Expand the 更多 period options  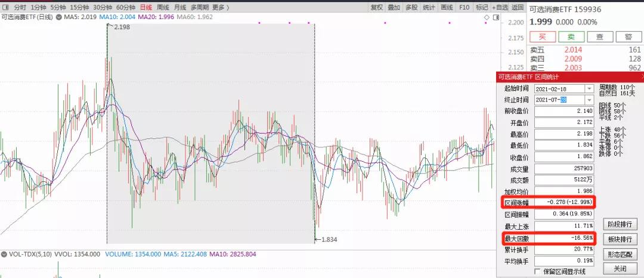[x=220, y=8]
